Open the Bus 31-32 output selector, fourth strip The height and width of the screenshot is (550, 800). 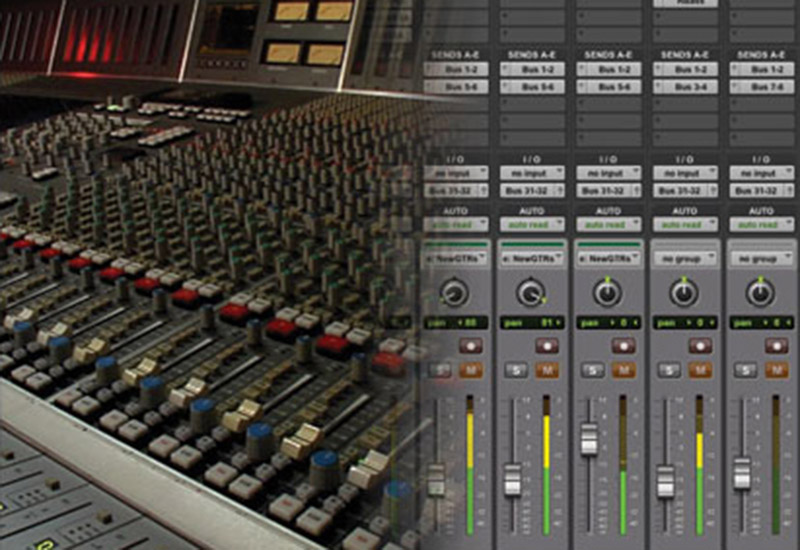(x=685, y=191)
